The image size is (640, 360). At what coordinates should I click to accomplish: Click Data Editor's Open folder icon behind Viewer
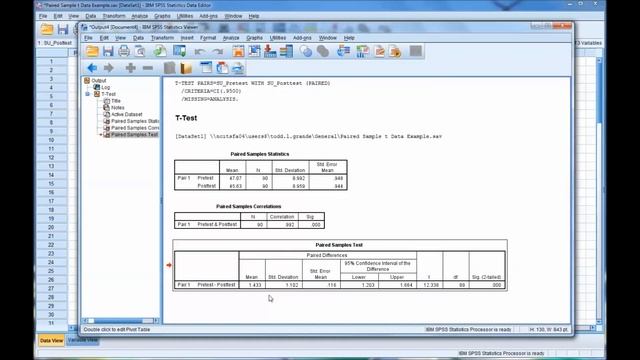point(47,29)
